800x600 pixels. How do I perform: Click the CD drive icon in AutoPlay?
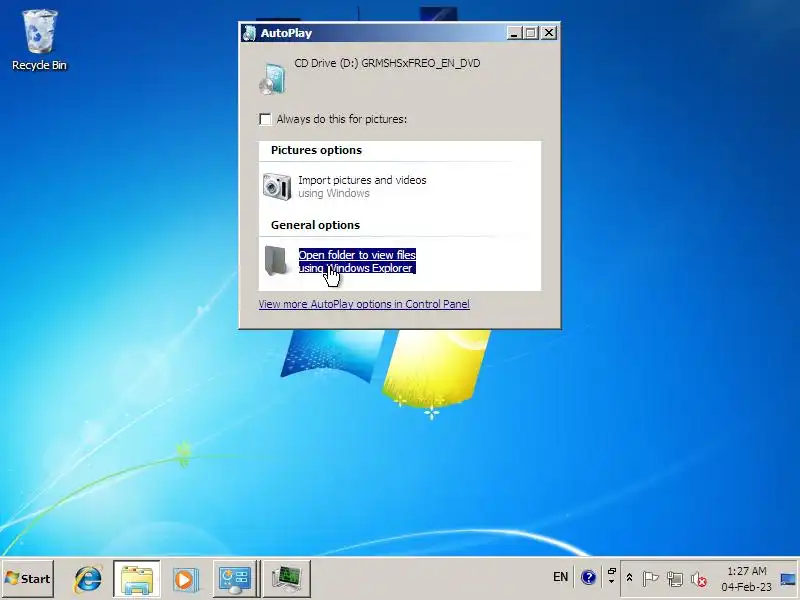[x=272, y=79]
